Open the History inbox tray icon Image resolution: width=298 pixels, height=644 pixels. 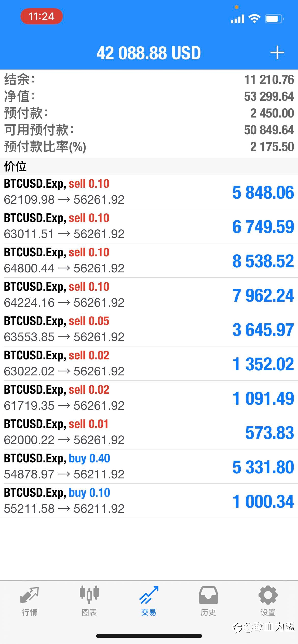coord(208,595)
